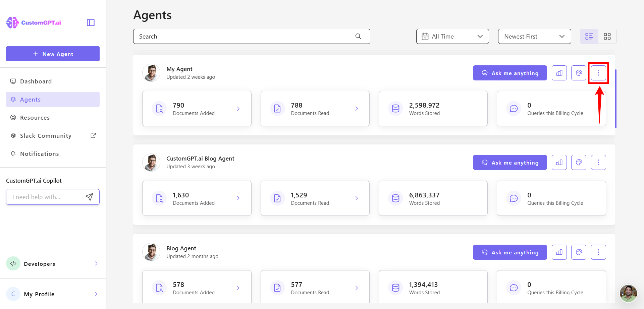Open the All Time date filter

[x=452, y=36]
